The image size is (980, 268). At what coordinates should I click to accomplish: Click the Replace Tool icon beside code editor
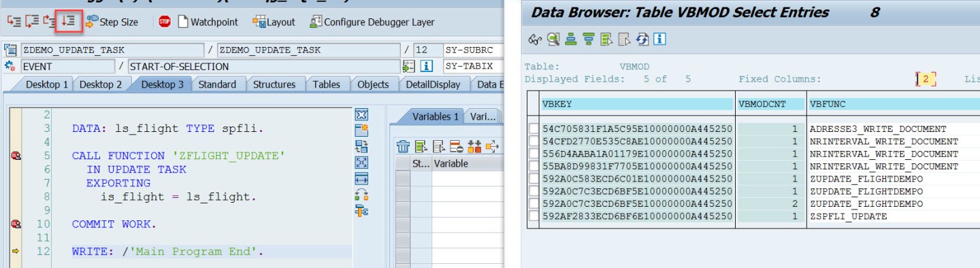361,146
